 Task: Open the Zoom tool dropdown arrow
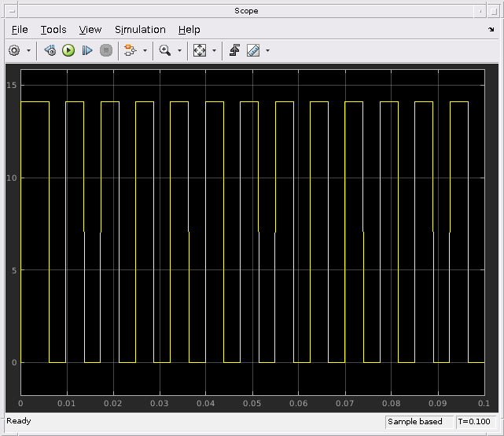(x=179, y=50)
